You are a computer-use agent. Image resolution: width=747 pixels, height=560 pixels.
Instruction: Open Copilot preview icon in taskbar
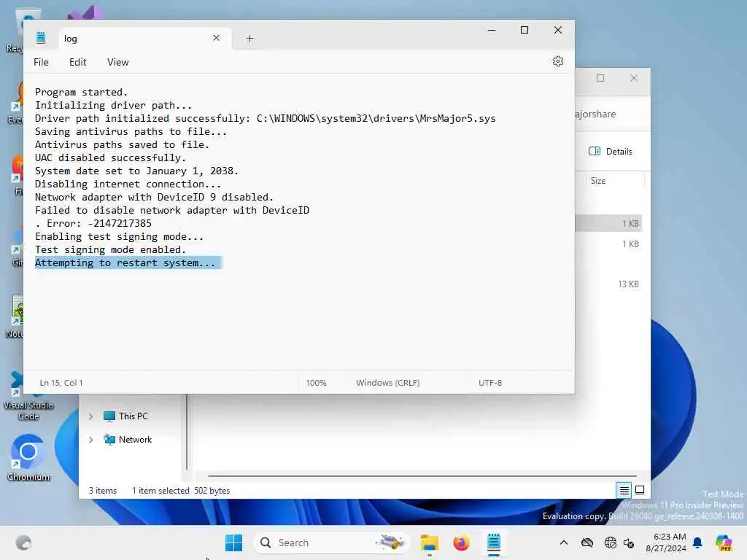(724, 542)
